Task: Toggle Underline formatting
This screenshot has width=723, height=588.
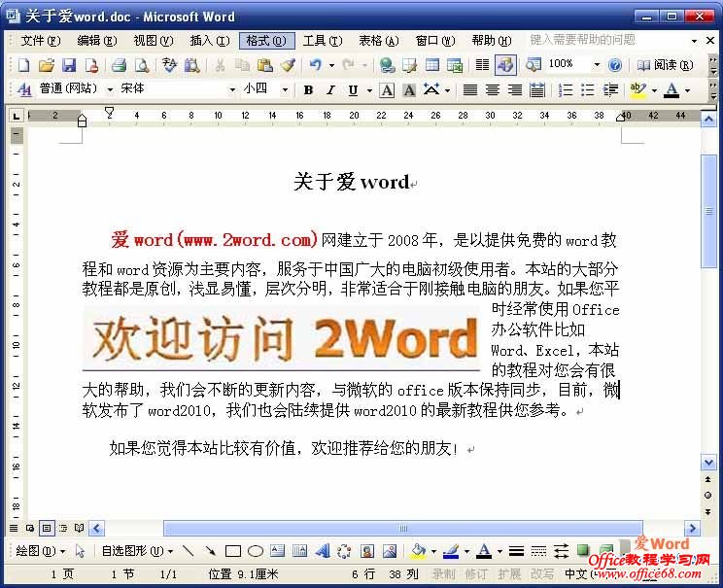Action: tap(353, 90)
